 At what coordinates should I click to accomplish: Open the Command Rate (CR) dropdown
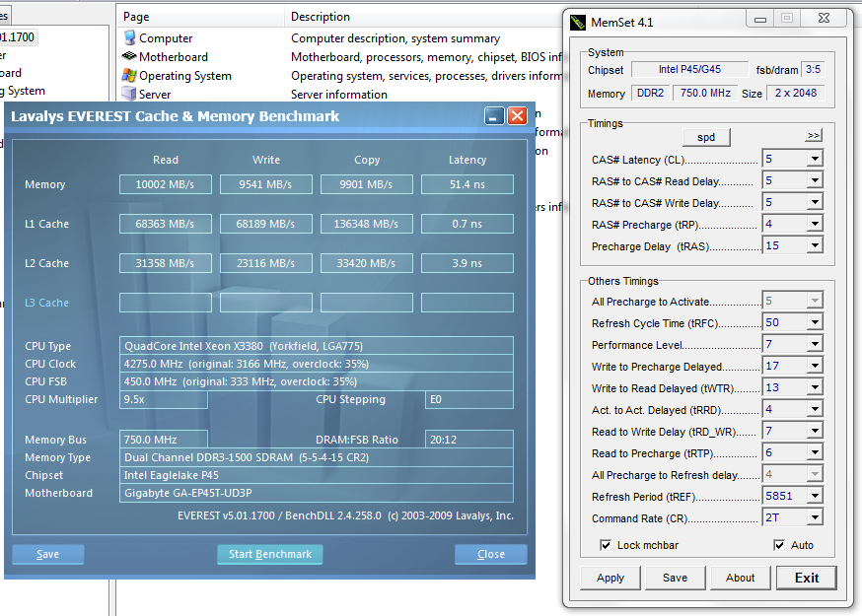coord(815,517)
